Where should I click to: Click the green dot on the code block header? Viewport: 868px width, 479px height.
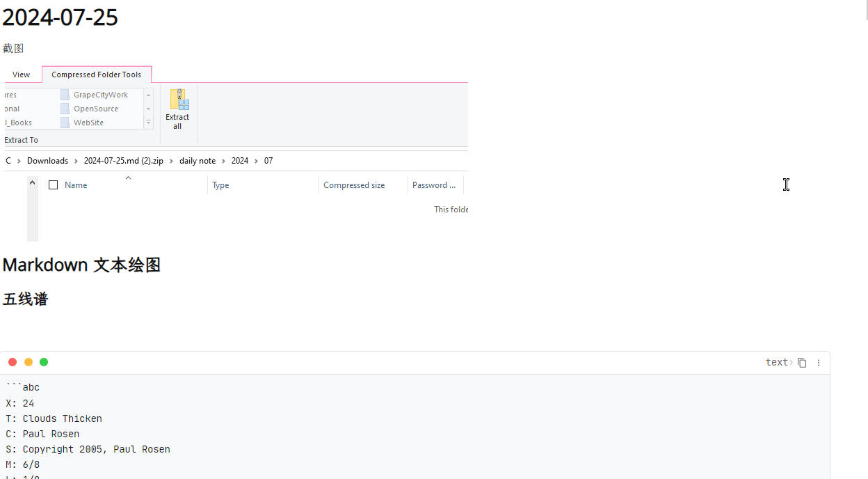click(x=44, y=362)
